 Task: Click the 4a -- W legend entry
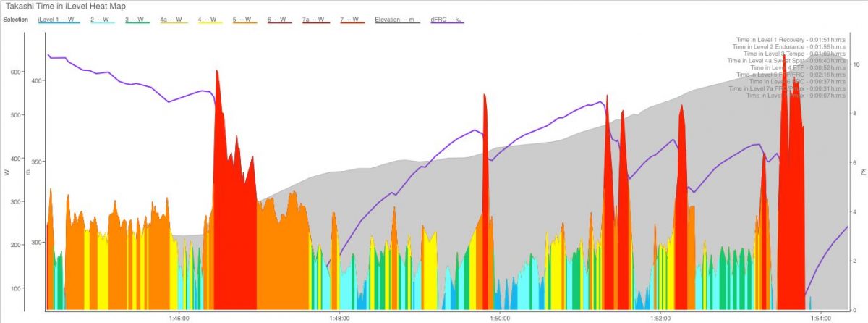click(x=173, y=20)
